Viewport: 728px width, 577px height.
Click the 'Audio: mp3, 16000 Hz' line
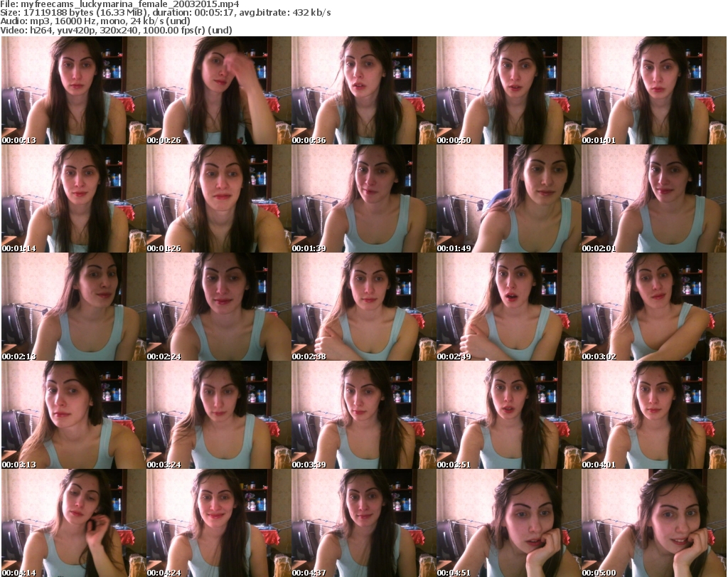[x=95, y=21]
